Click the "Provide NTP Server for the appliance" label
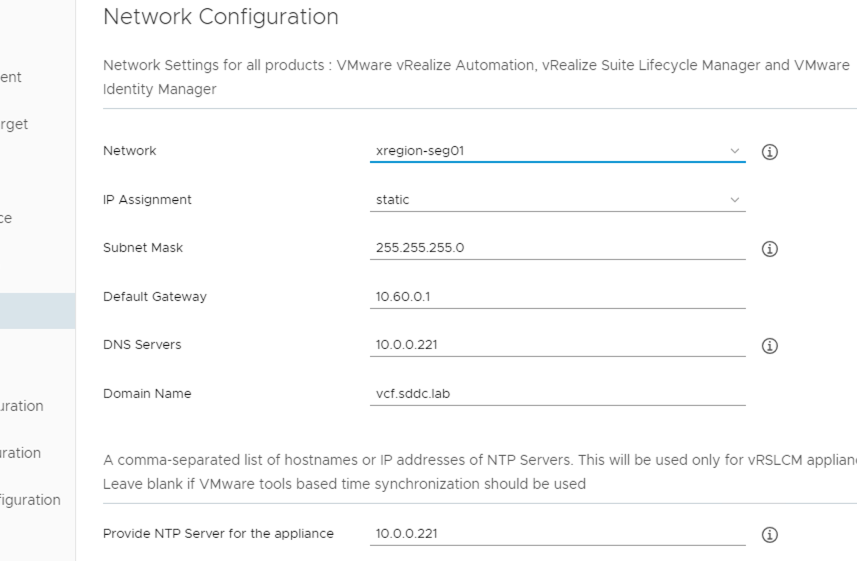 coord(218,534)
